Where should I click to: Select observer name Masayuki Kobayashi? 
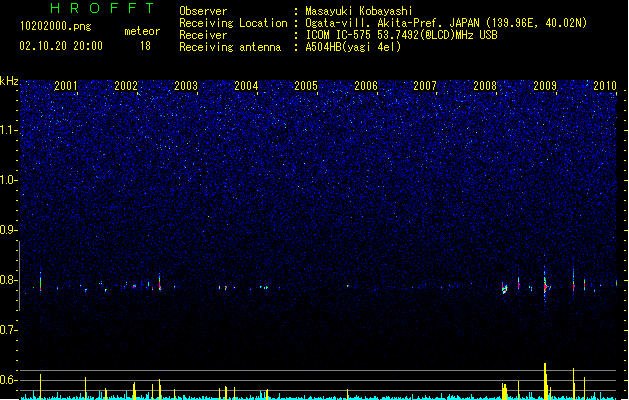point(359,11)
